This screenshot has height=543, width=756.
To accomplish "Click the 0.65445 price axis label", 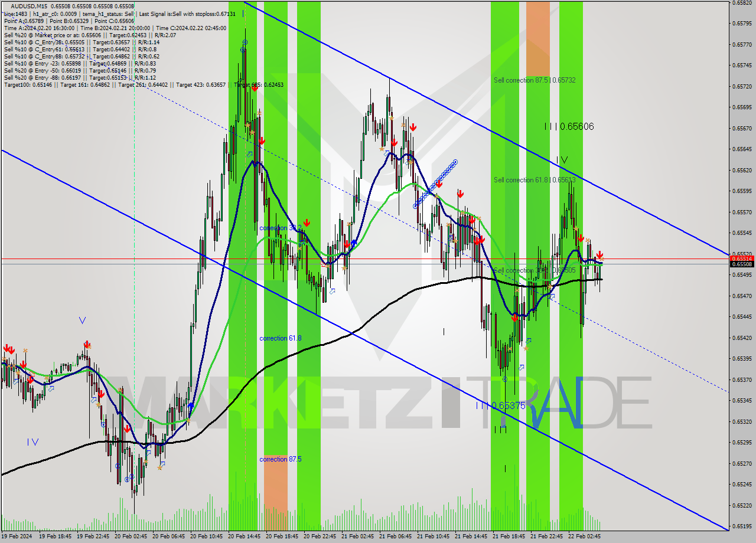I will click(742, 316).
